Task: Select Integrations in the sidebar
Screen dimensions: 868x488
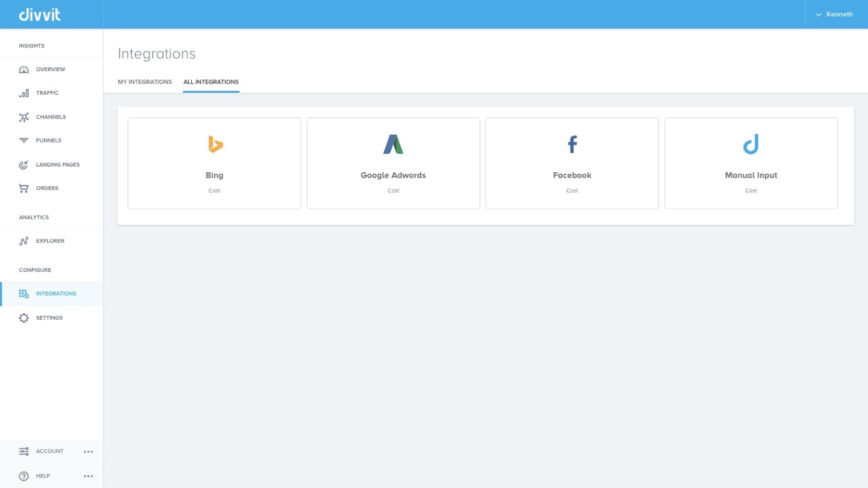Action: 56,294
